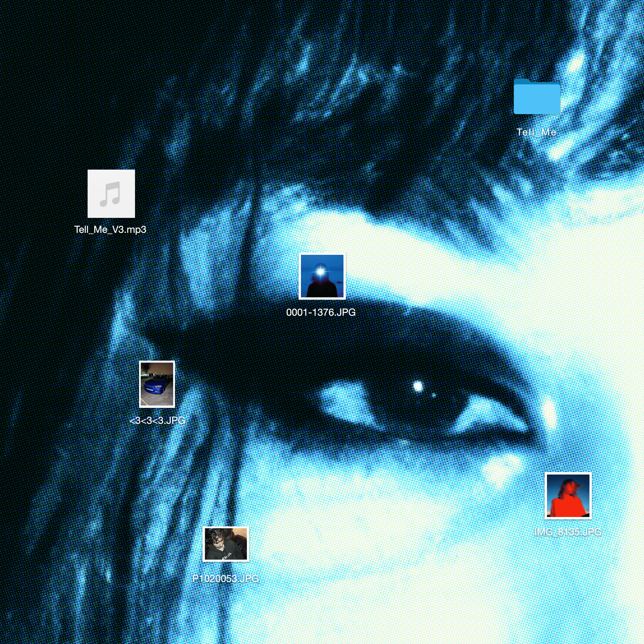
Task: Select the glowing-light silhouette photo thumbnail
Action: click(322, 276)
